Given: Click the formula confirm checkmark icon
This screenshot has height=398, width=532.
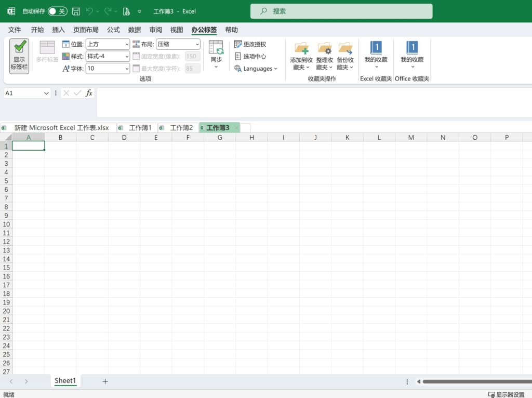Looking at the screenshot, I should [x=77, y=93].
